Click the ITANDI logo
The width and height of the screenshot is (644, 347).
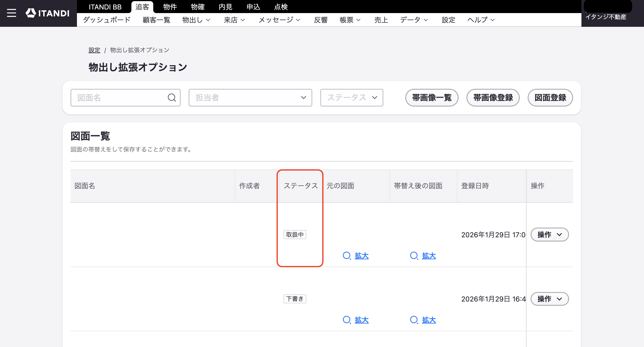point(47,13)
